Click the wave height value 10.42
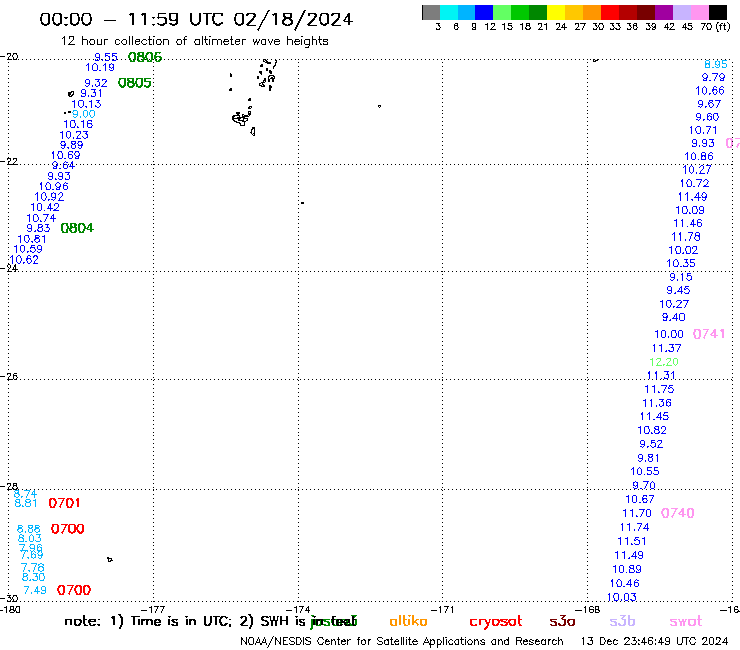740x650 pixels. pyautogui.click(x=45, y=207)
